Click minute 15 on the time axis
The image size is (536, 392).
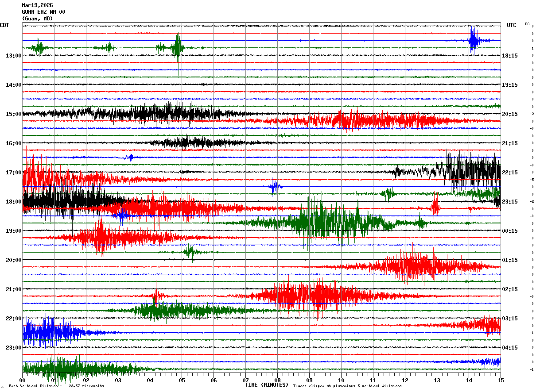[x=501, y=380]
